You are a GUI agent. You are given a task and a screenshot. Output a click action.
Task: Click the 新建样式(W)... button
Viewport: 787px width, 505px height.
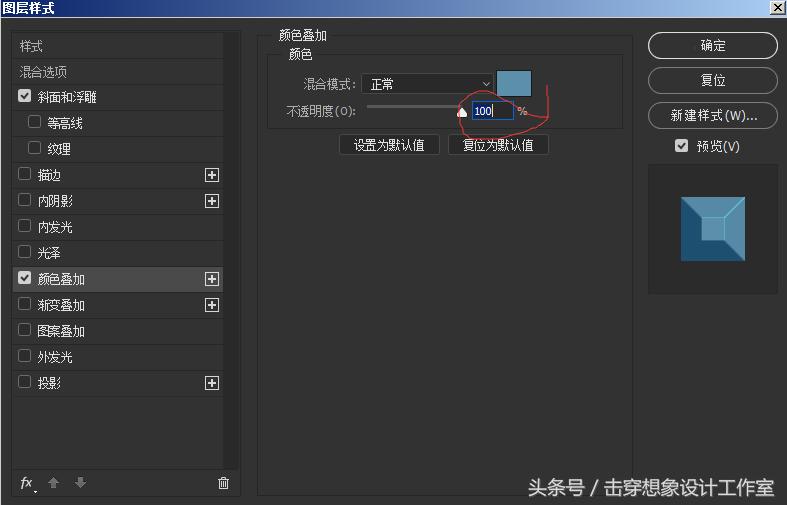pos(713,116)
